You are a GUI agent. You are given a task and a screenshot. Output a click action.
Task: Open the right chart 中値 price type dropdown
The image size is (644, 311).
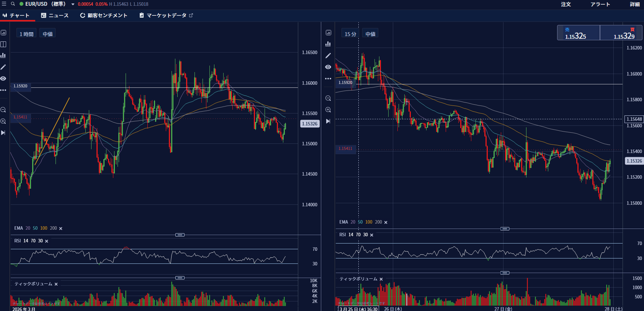click(370, 34)
